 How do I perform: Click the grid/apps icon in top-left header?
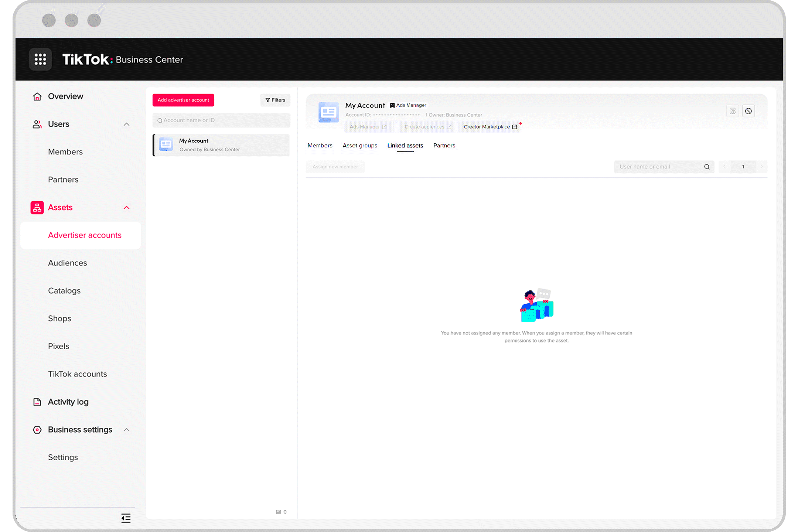tap(40, 59)
